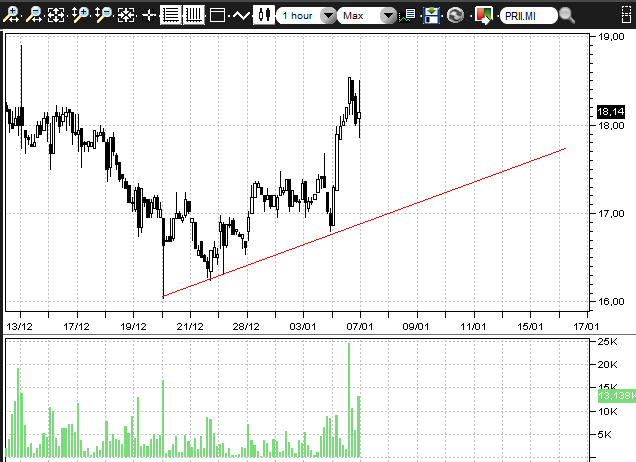The height and width of the screenshot is (462, 636).
Task: Open the 1 hour interval dropdown
Action: pyautogui.click(x=307, y=16)
